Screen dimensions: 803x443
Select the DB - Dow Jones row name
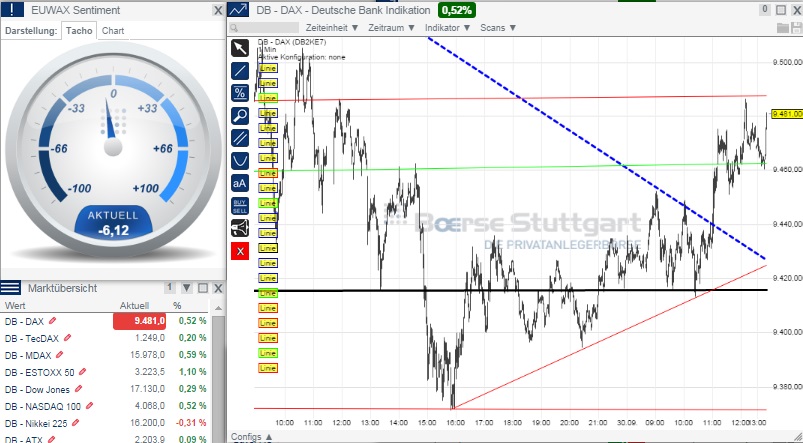[x=37, y=389]
